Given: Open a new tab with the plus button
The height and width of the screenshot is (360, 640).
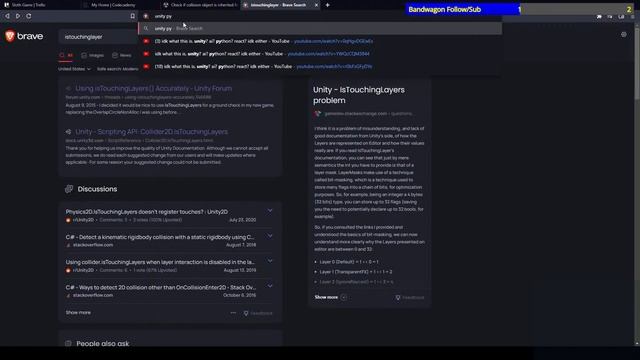Looking at the screenshot, I should click(327, 5).
